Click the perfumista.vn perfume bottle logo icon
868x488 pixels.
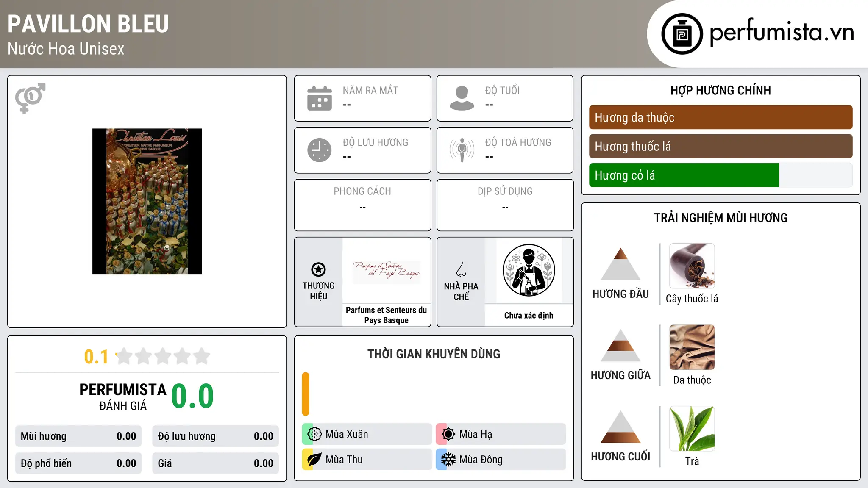click(682, 34)
